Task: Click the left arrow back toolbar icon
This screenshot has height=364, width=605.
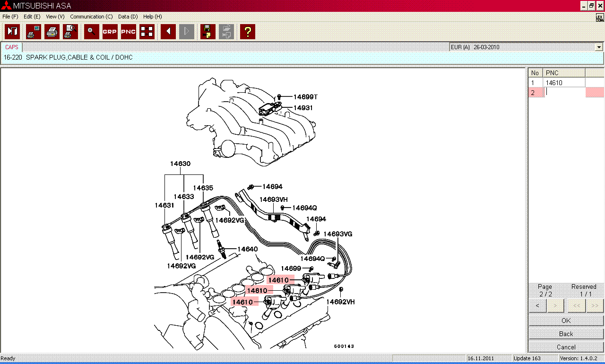Action: pos(168,32)
